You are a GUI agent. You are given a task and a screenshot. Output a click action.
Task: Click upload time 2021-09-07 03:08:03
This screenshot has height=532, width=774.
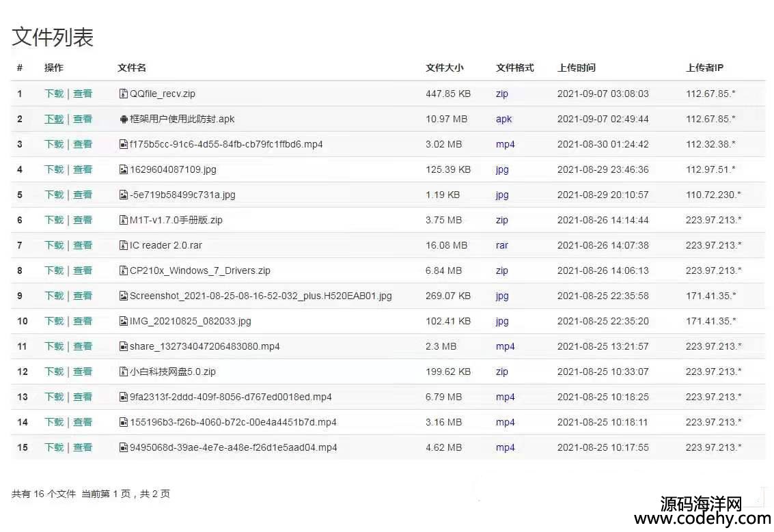tap(603, 94)
